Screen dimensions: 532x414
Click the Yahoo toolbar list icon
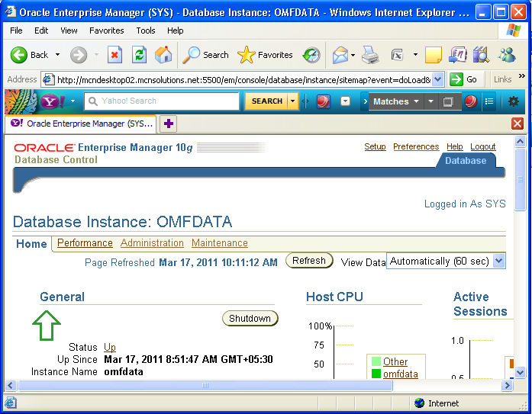[489, 101]
